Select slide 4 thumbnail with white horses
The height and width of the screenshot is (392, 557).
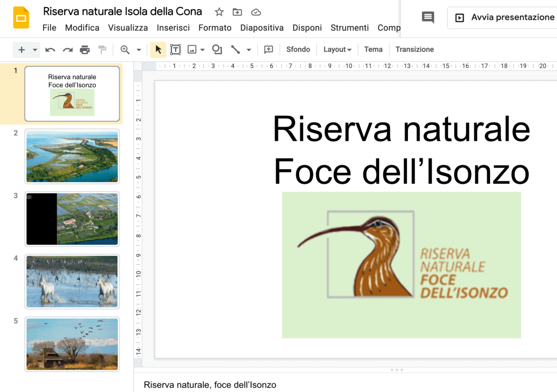tap(72, 281)
